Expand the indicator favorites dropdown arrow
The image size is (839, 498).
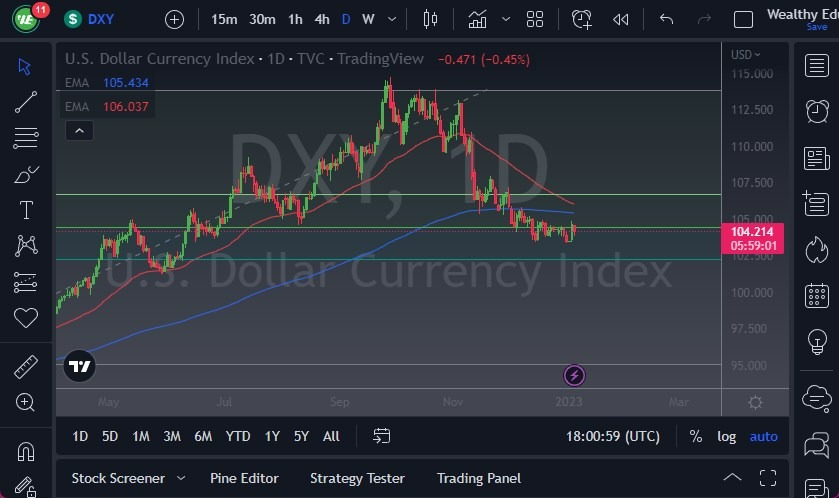(x=506, y=19)
